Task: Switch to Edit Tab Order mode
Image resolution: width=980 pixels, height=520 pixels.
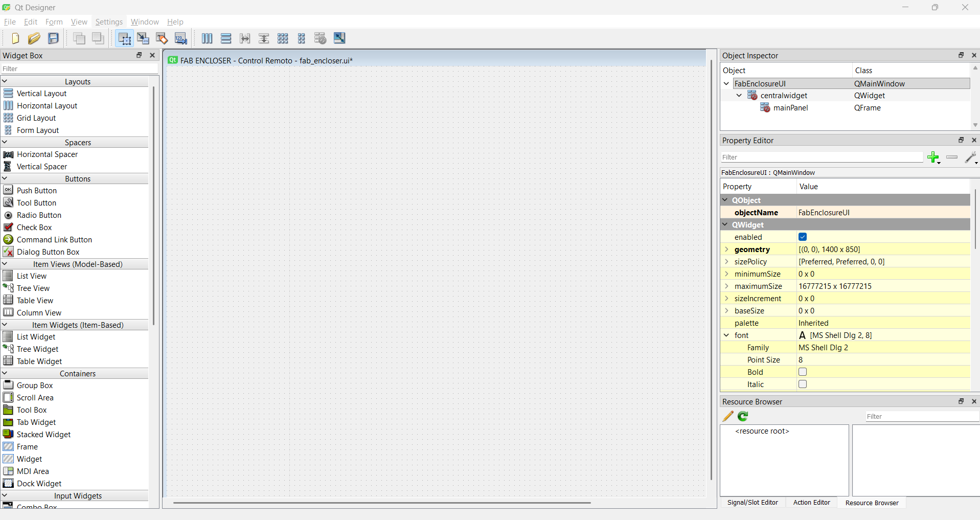Action: tap(181, 38)
